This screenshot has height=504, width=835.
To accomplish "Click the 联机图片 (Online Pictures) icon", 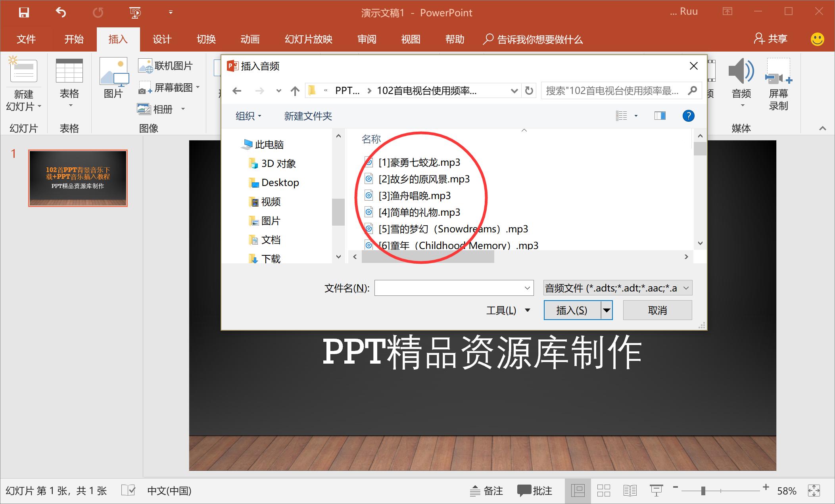I will pyautogui.click(x=167, y=65).
